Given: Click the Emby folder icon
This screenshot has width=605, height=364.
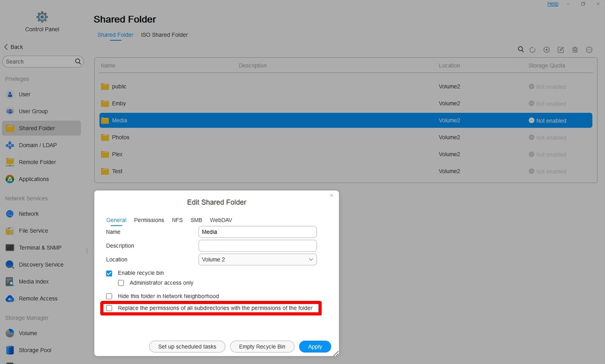Looking at the screenshot, I should click(x=105, y=104).
